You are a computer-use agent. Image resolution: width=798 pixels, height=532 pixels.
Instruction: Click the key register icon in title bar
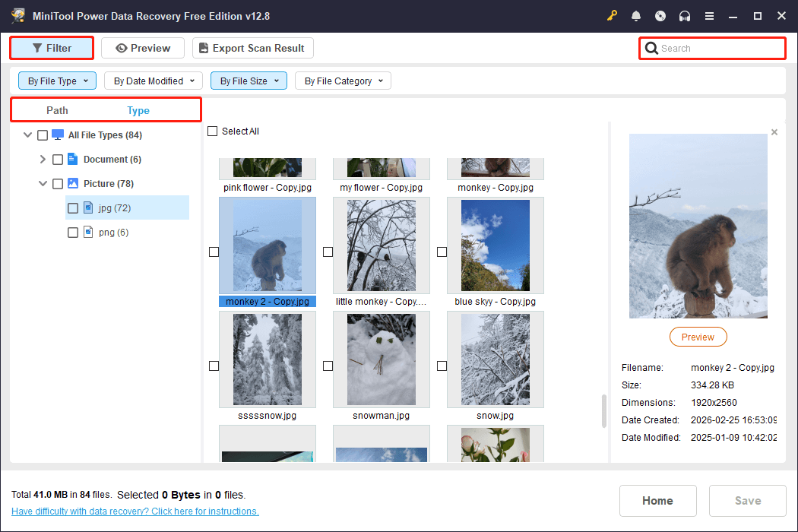pos(613,16)
